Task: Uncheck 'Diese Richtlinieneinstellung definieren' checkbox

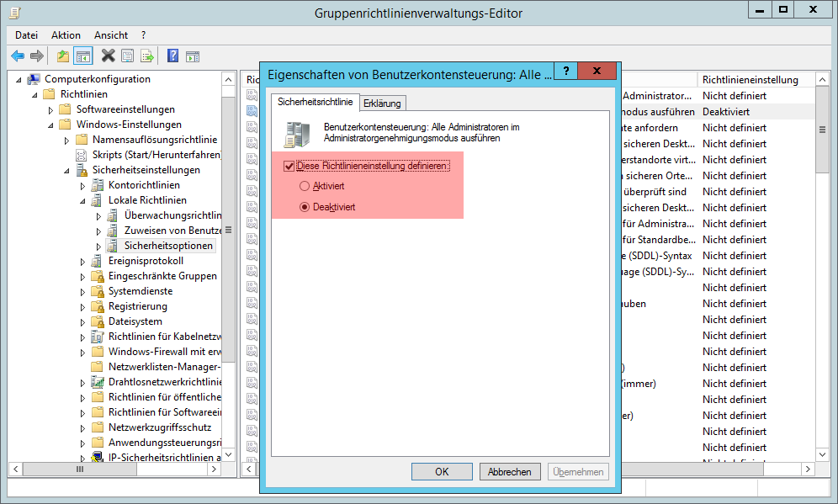Action: coord(289,167)
